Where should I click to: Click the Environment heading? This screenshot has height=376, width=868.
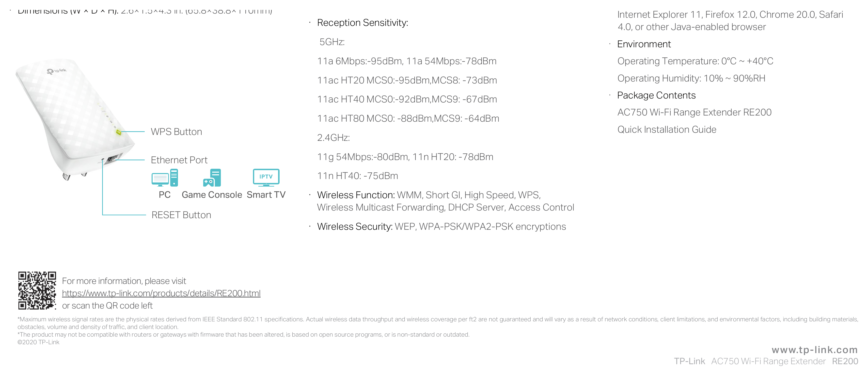[x=644, y=44]
